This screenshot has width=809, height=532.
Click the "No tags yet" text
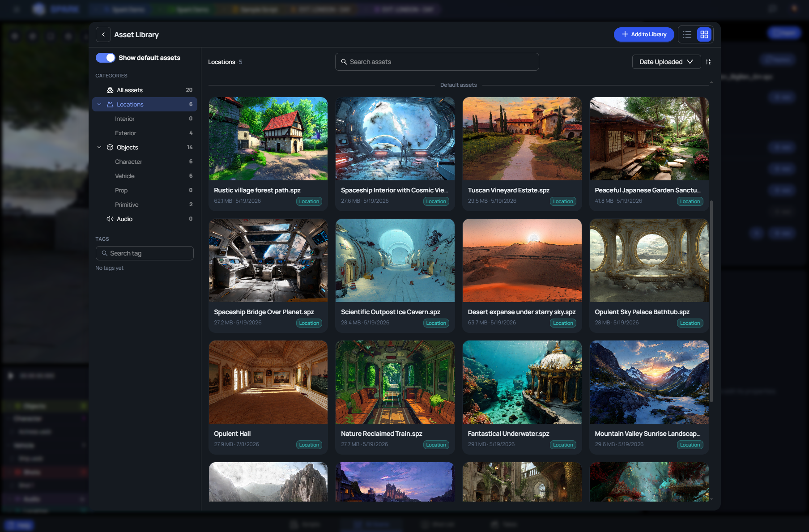[x=109, y=268]
